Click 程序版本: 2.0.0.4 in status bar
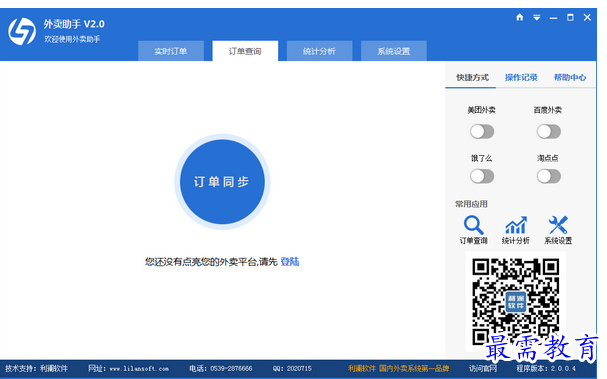 pos(546,369)
